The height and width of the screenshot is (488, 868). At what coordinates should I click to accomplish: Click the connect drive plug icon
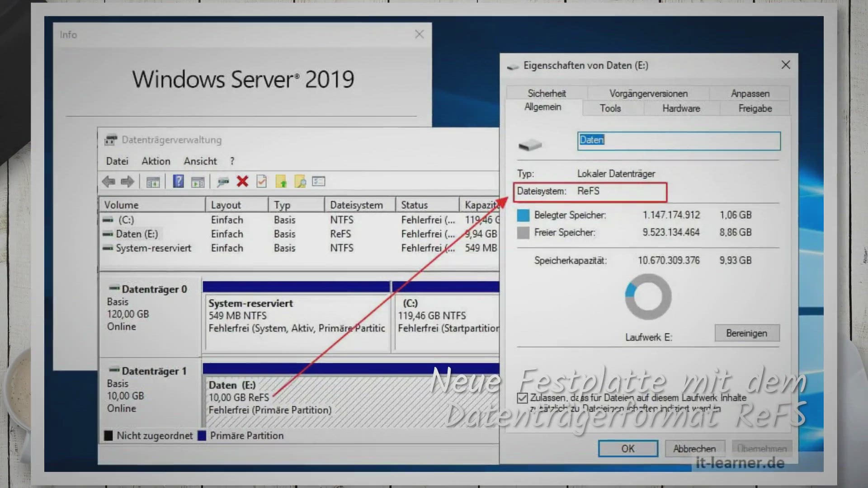(223, 182)
